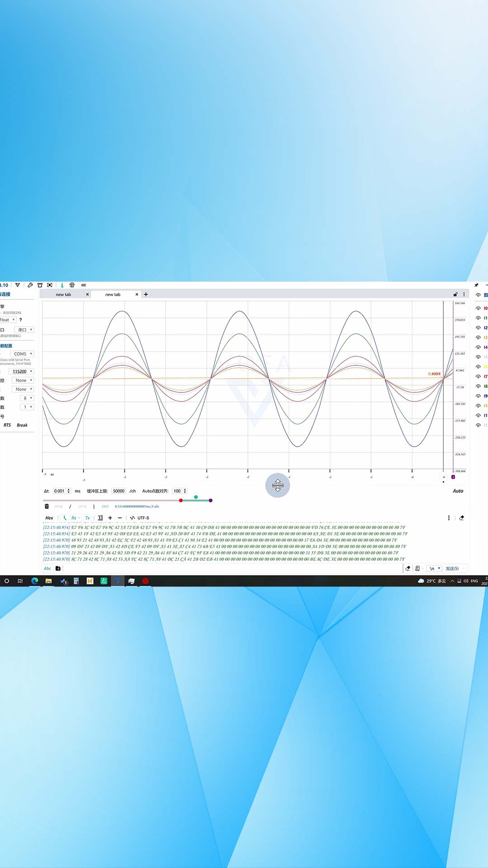The image size is (488, 868).
Task: Click the red handle on the timeline slider
Action: click(181, 500)
